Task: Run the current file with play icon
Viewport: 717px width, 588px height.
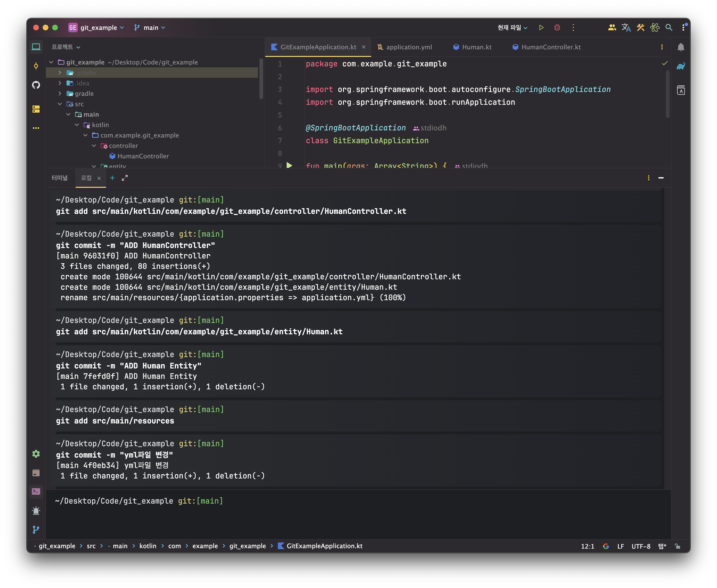Action: 541,28
